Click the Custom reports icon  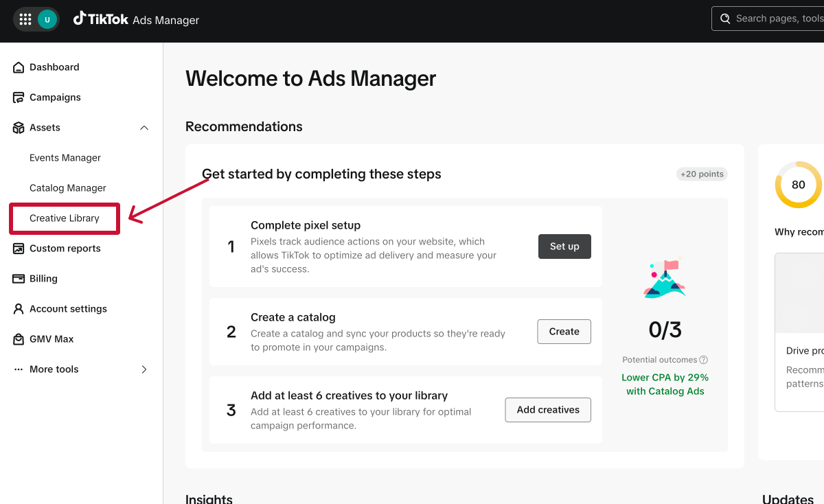[19, 249]
